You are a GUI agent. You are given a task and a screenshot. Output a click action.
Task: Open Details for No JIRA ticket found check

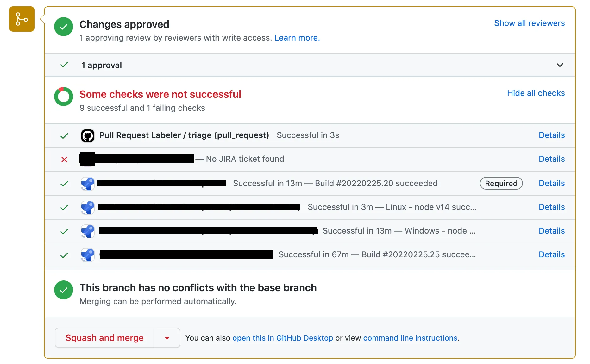(552, 159)
